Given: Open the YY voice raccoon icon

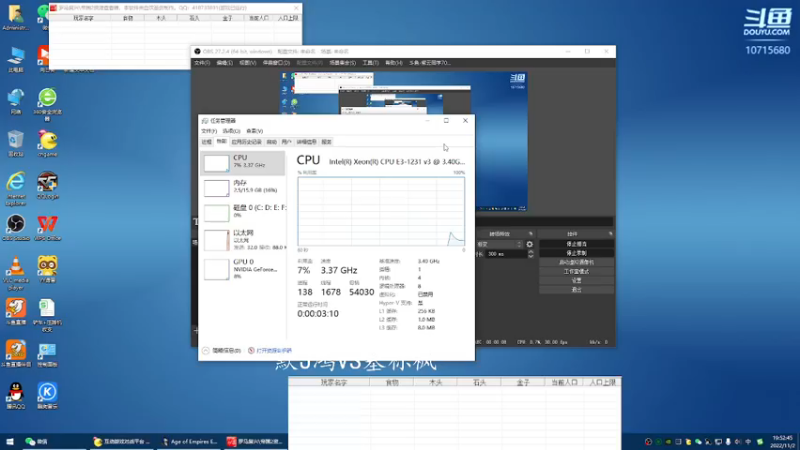Looking at the screenshot, I should click(47, 269).
